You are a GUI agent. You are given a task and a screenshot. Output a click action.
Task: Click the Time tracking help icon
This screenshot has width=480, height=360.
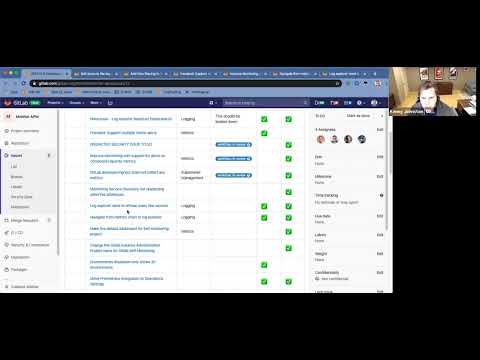(381, 195)
